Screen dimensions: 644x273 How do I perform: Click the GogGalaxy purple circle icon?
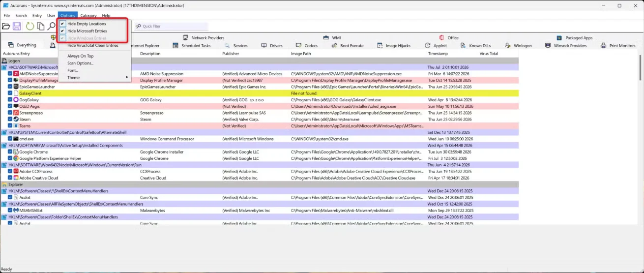[16, 99]
